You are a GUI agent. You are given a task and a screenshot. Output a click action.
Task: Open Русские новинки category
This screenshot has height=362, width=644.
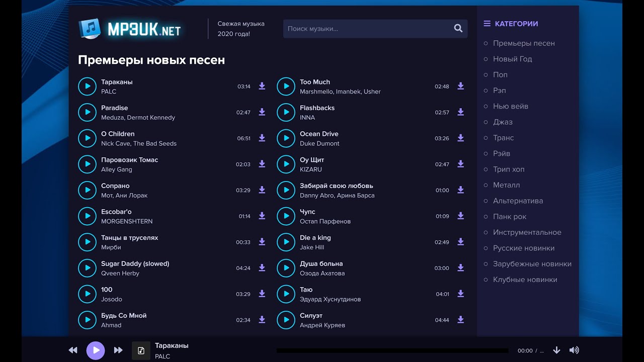coord(524,248)
